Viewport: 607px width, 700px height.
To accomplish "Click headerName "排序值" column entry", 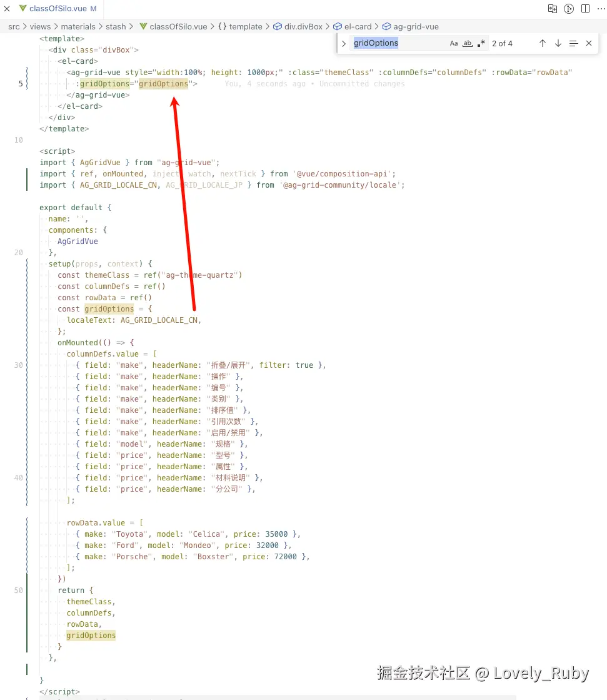I will [x=163, y=410].
